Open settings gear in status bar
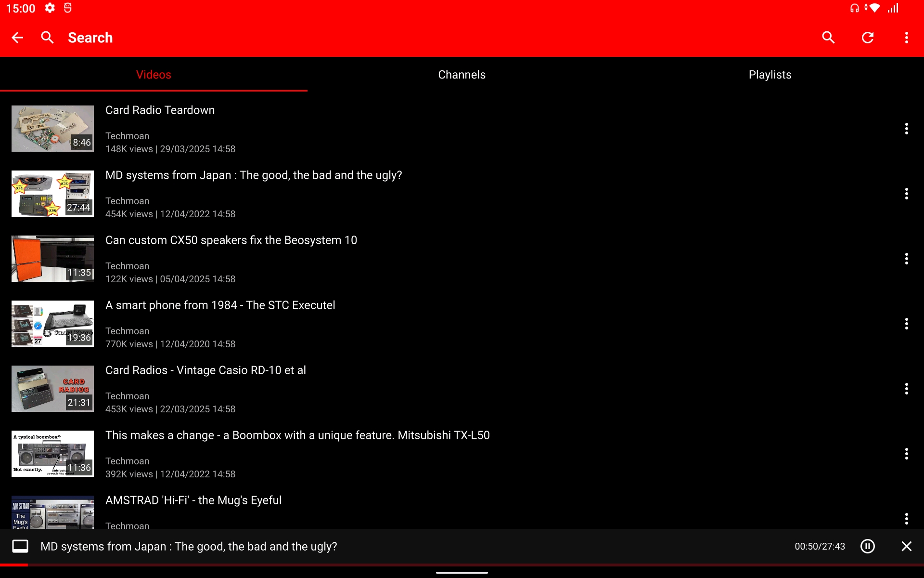The image size is (924, 578). pyautogui.click(x=50, y=8)
